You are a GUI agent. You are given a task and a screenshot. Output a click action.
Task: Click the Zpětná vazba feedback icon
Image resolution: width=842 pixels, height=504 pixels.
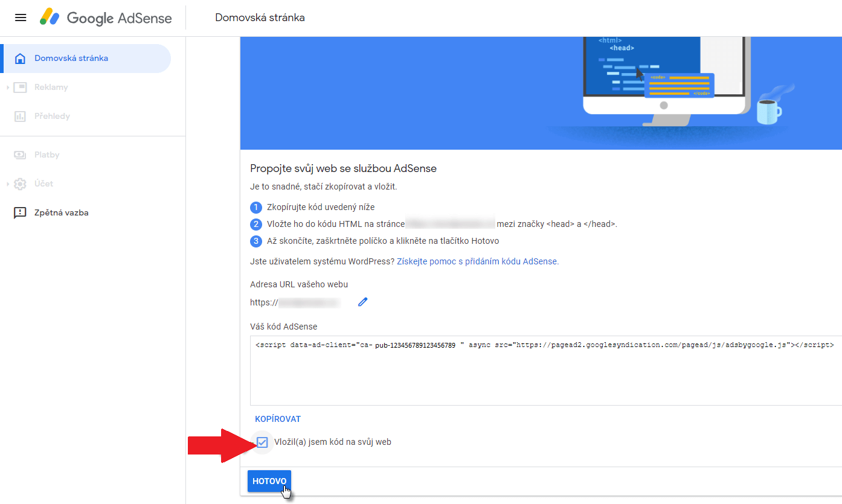(x=20, y=213)
